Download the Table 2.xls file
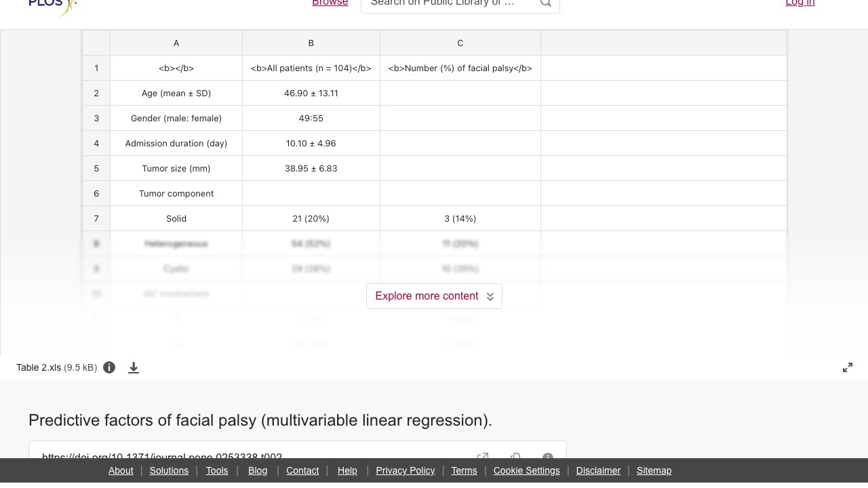This screenshot has width=868, height=488. (134, 367)
